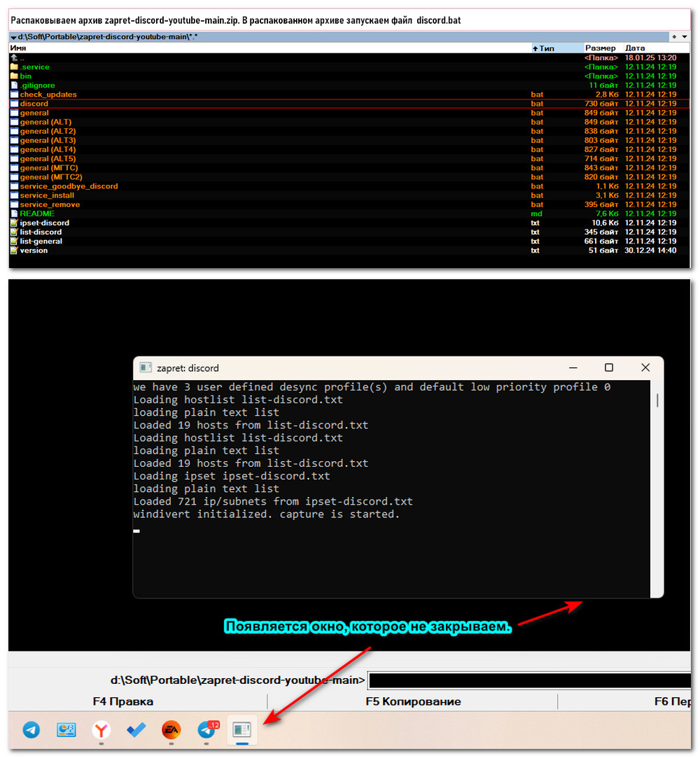Click the ipset-discord text file icon

point(14,223)
